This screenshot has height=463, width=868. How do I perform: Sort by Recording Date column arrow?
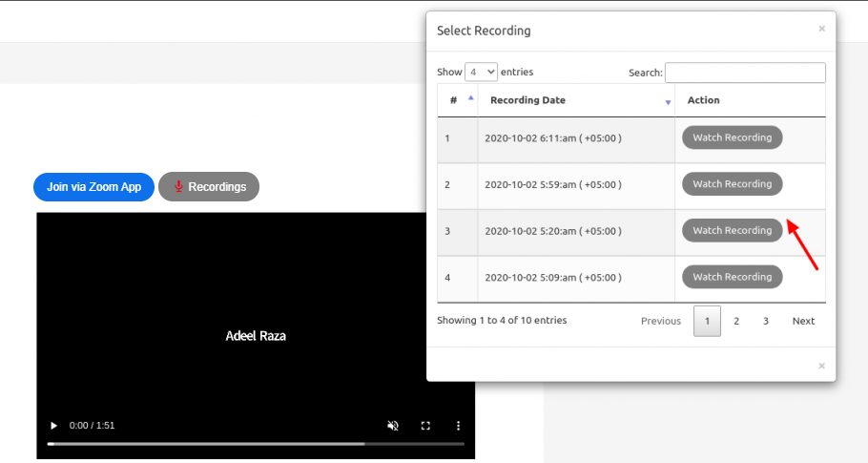coord(668,102)
